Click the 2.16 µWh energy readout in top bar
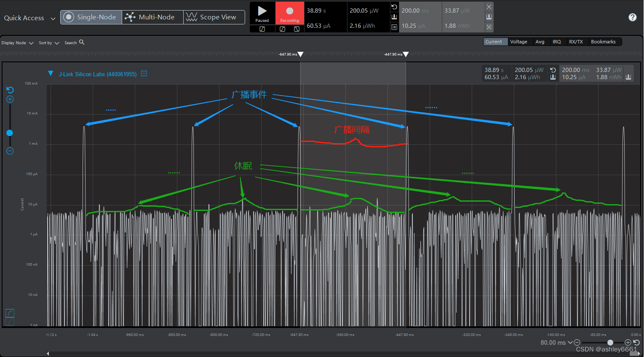The image size is (644, 357). 362,26
